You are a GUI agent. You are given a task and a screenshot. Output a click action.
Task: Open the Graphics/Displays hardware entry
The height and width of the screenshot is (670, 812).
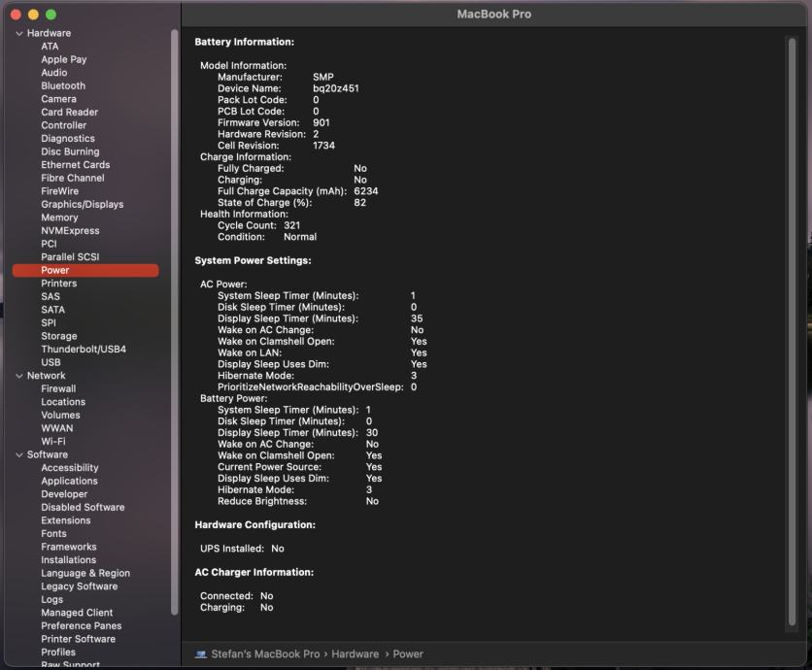pyautogui.click(x=82, y=204)
